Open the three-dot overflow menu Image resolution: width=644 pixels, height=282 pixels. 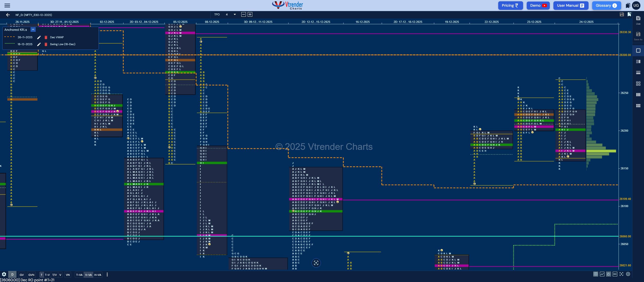(107, 275)
